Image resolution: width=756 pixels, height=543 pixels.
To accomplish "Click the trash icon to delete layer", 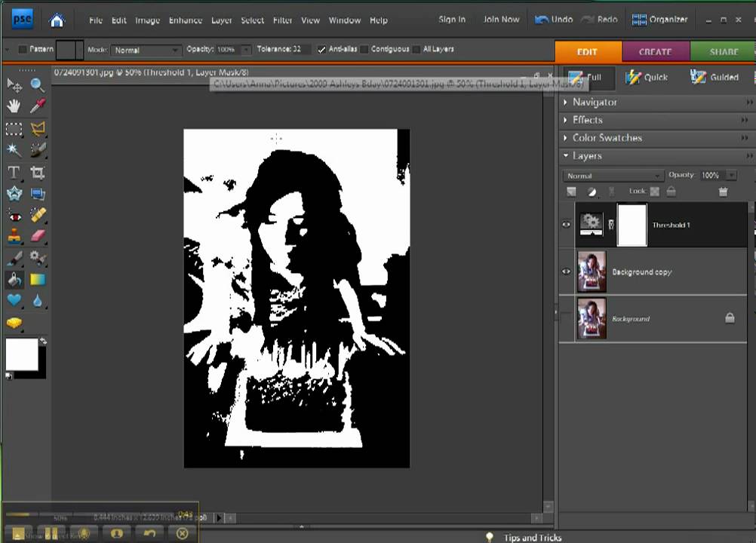I will click(x=723, y=192).
